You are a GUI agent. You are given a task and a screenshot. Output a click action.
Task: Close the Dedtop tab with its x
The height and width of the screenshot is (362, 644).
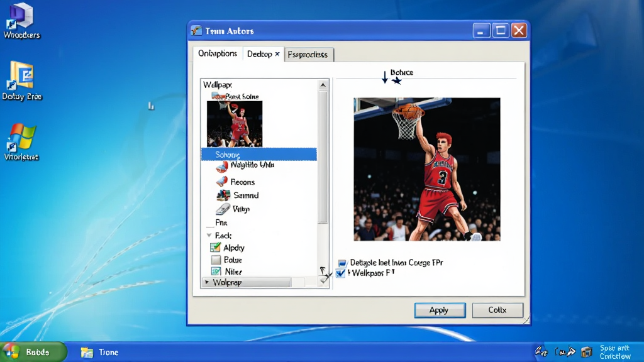(277, 54)
